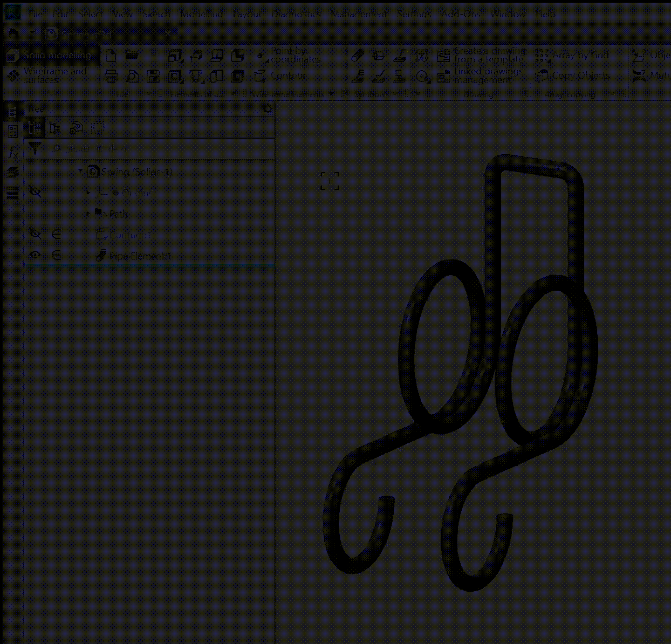
Task: Open the Modelling menu
Action: click(201, 14)
